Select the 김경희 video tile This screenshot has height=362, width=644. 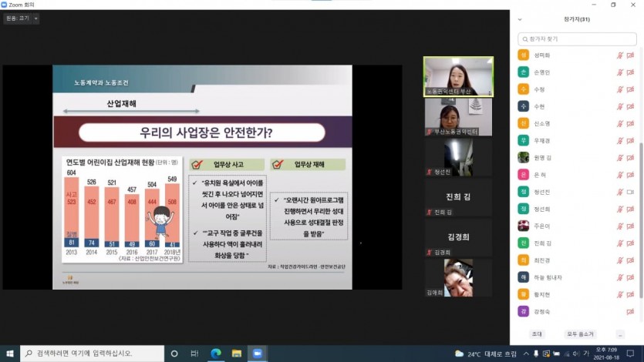pyautogui.click(x=458, y=238)
